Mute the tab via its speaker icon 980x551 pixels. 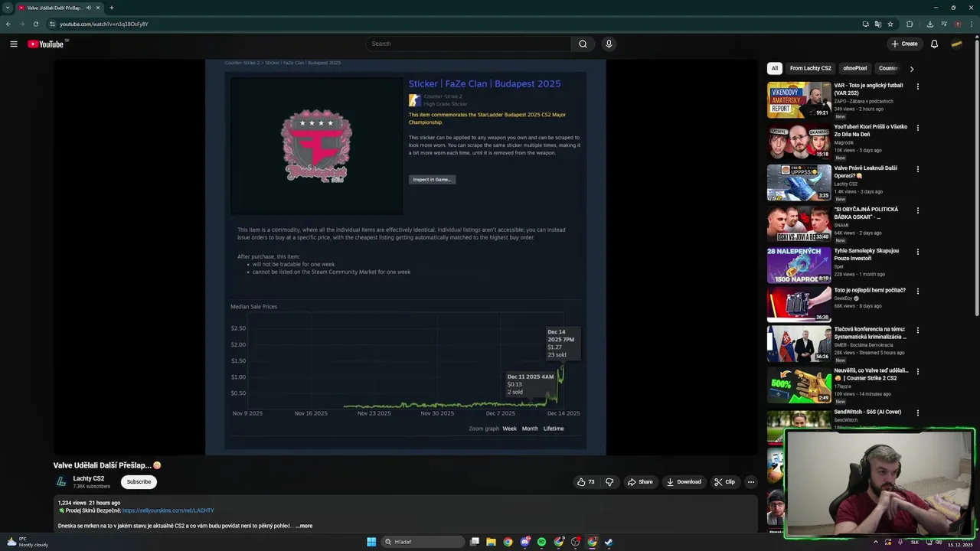[89, 8]
